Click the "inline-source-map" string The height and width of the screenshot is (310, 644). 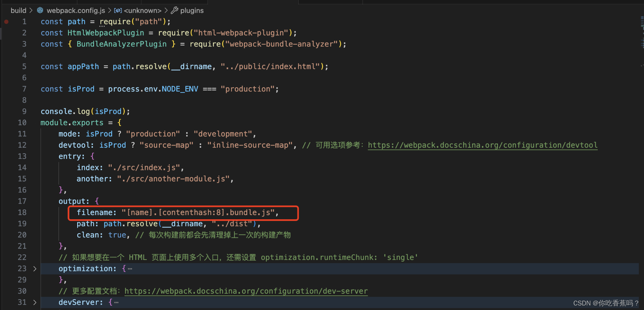tap(250, 145)
